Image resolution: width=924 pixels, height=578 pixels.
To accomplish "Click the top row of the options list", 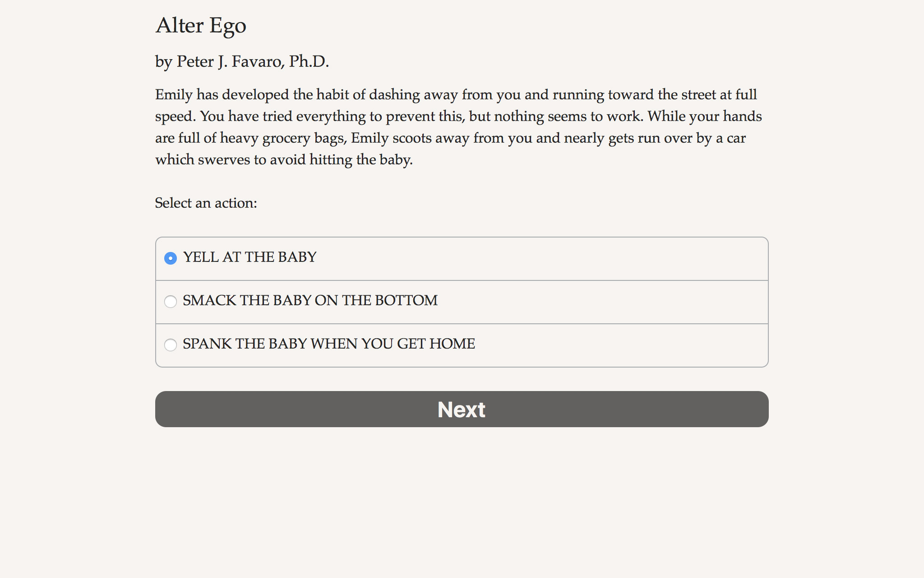I will point(461,258).
